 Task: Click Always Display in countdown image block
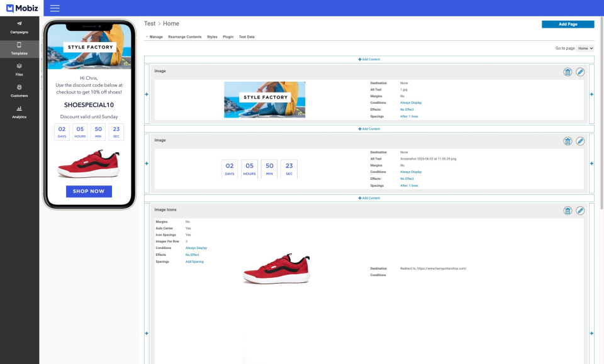pyautogui.click(x=411, y=172)
